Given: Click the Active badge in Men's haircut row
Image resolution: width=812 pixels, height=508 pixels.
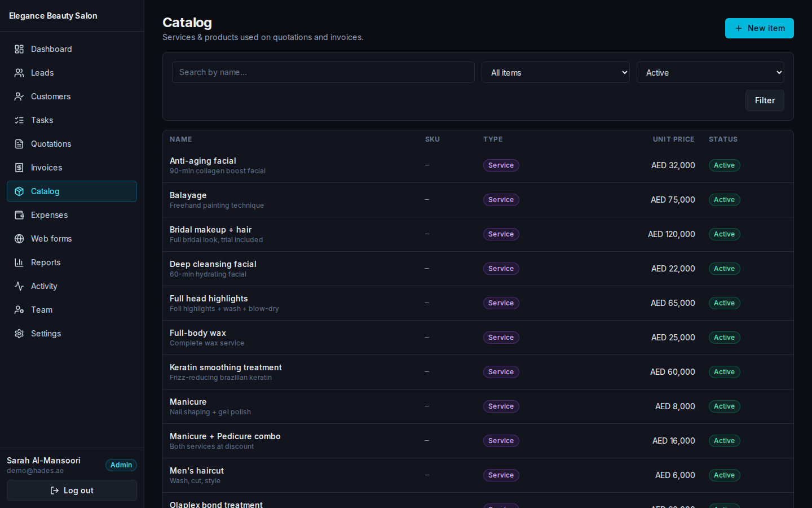Looking at the screenshot, I should 724,475.
